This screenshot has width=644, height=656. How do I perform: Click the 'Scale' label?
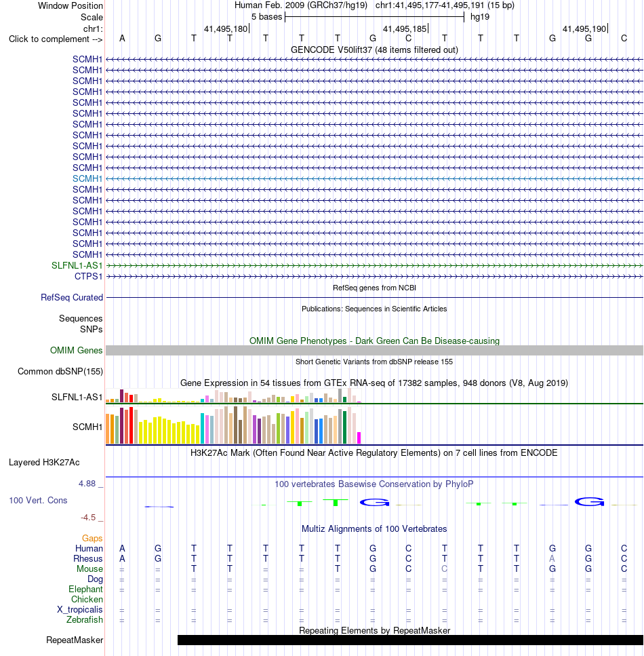(x=92, y=17)
